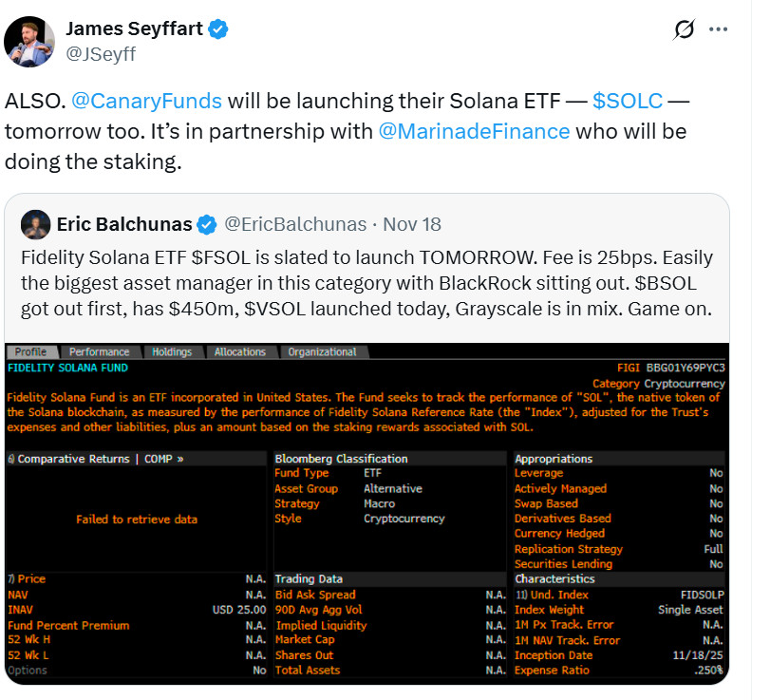Switch to the Performance tab
This screenshot has width=770, height=700.
100,351
